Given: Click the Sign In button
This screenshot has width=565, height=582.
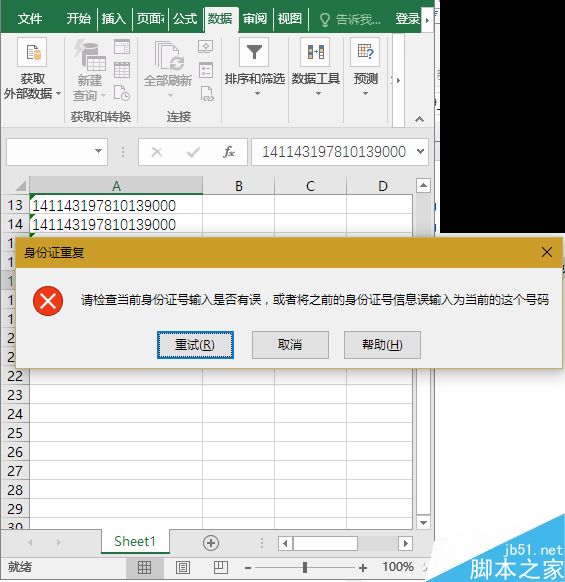Looking at the screenshot, I should [x=407, y=19].
